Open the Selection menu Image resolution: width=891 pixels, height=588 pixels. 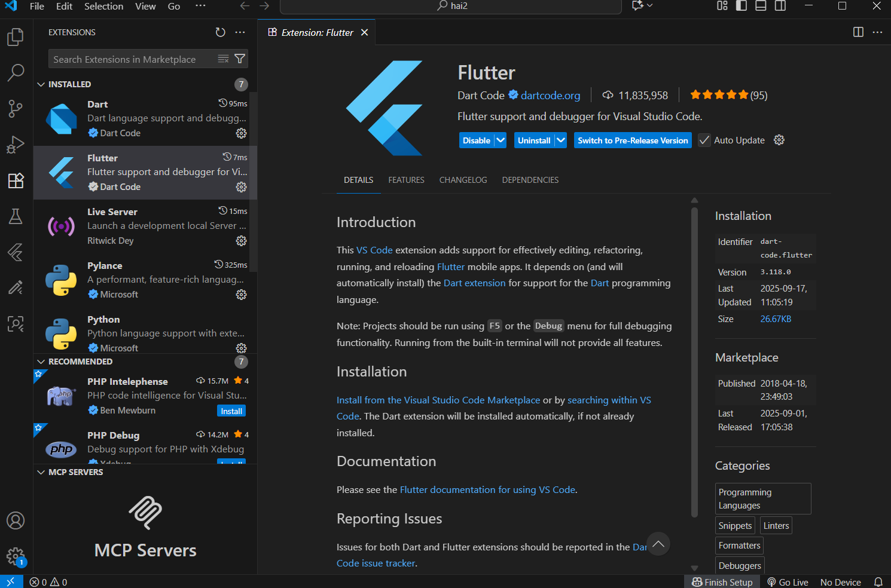tap(103, 6)
